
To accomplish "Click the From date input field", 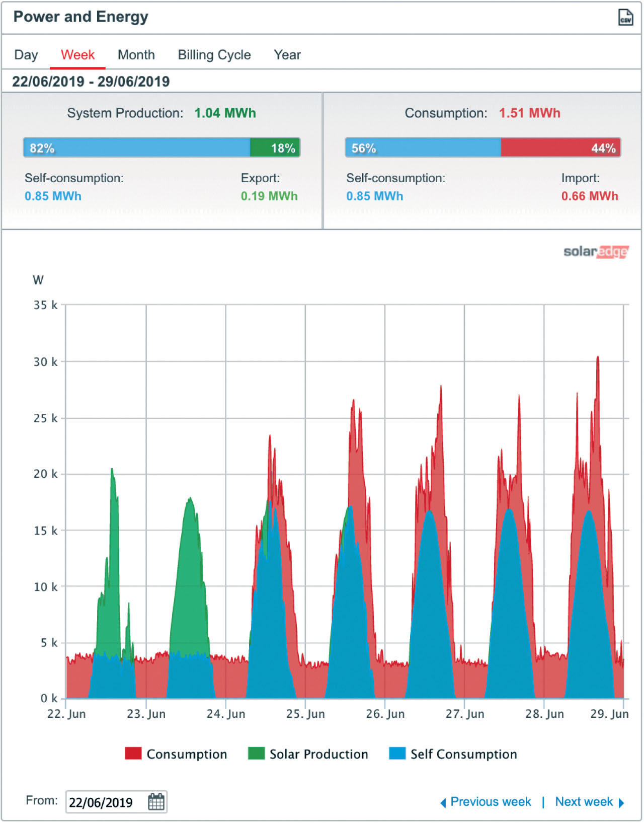I will click(107, 802).
